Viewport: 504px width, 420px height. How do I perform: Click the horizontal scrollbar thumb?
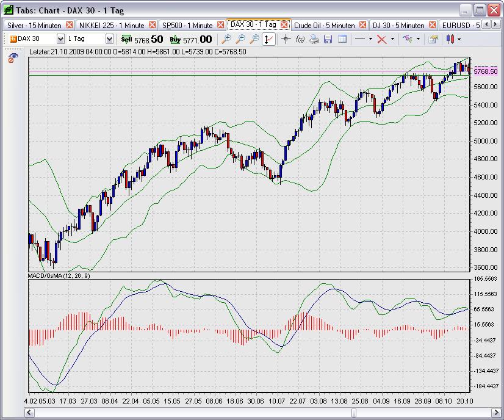[354, 412]
